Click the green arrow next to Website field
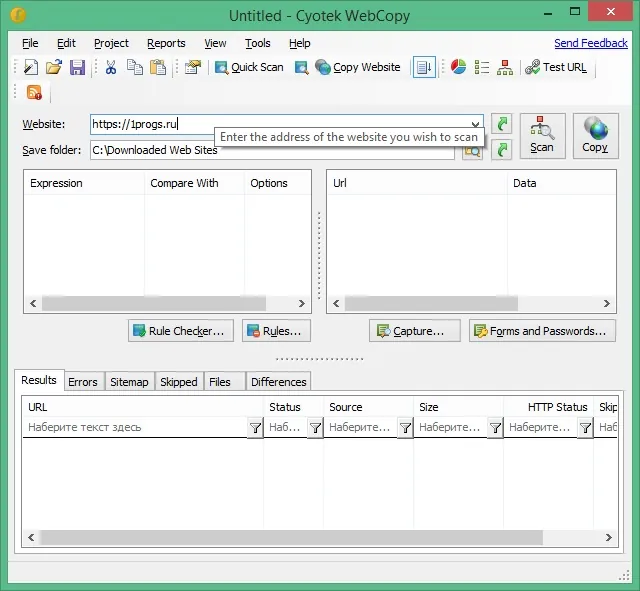The width and height of the screenshot is (640, 591). click(501, 124)
